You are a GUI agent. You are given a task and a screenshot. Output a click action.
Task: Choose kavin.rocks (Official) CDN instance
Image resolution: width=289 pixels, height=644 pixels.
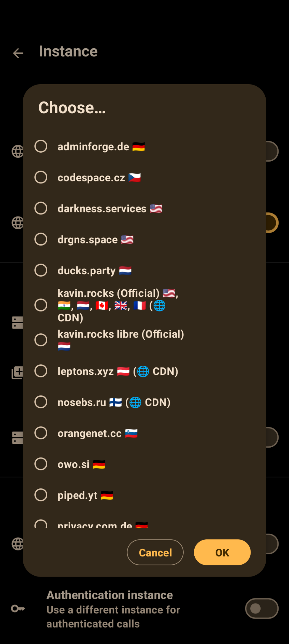coord(41,305)
